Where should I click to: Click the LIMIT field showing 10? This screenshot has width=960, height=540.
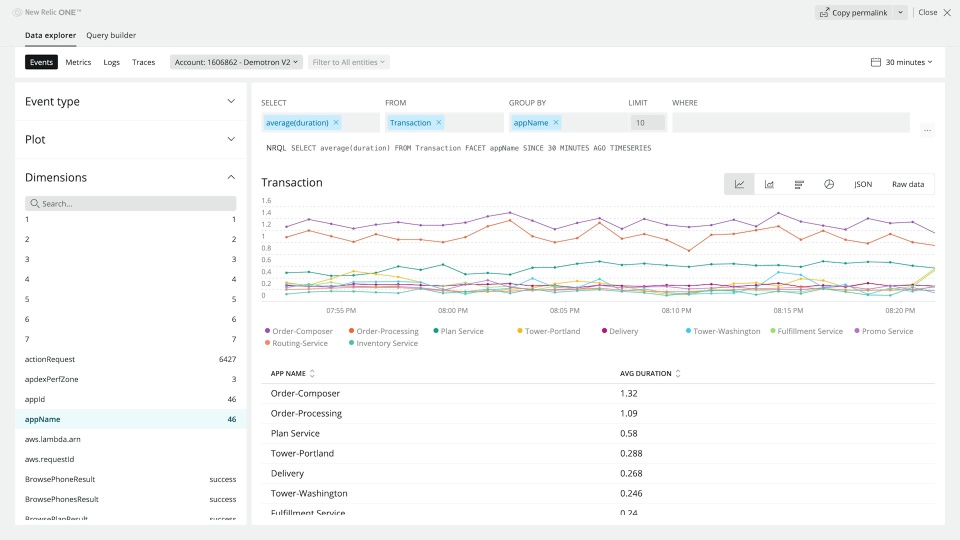coord(647,122)
